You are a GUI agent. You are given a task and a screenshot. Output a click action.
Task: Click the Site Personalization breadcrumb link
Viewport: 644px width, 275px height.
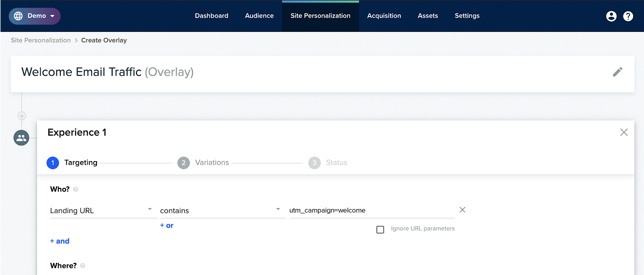pos(41,40)
